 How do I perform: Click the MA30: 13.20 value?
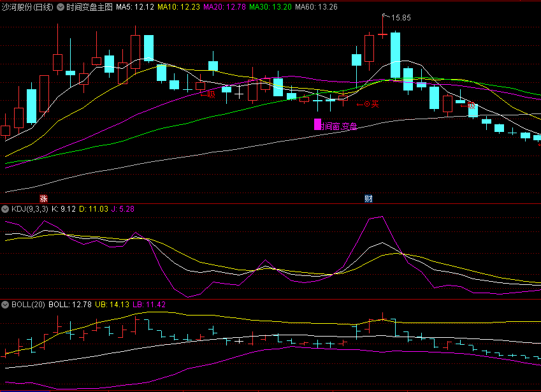tap(270, 7)
